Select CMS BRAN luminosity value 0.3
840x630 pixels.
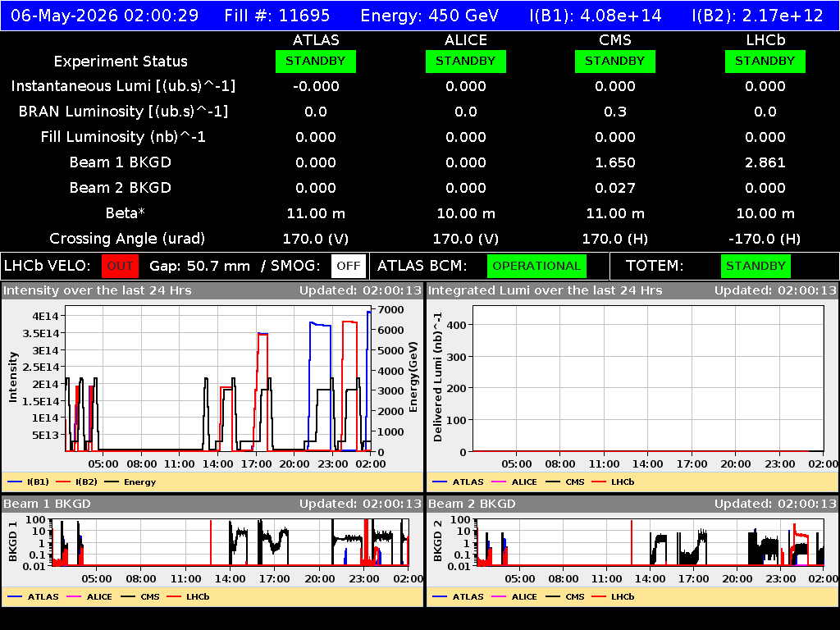[615, 112]
